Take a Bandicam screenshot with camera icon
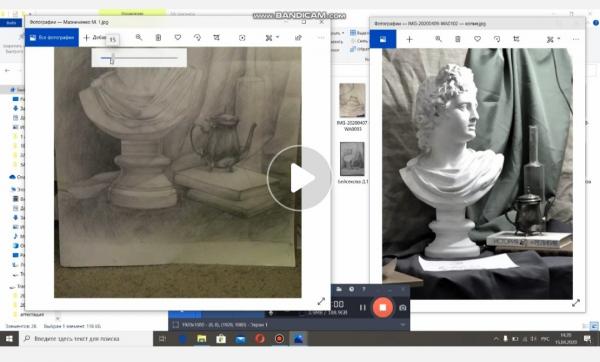 click(403, 308)
